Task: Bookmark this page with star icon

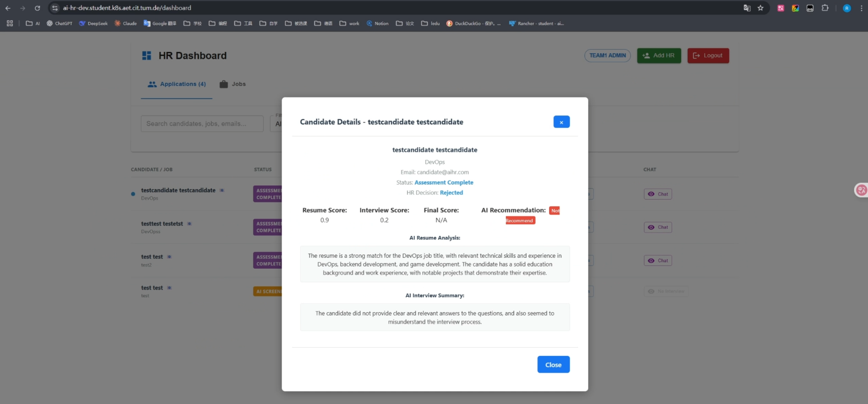Action: [x=761, y=8]
